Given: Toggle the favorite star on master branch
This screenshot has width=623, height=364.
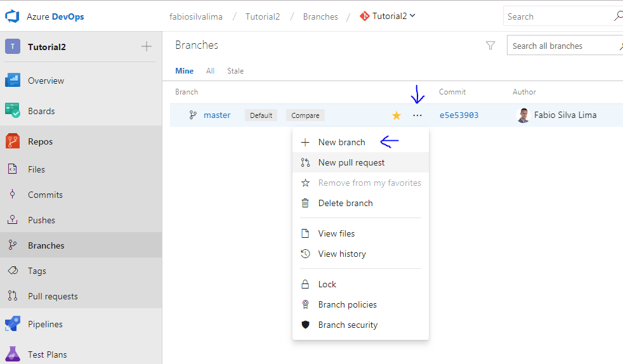Looking at the screenshot, I should click(396, 115).
